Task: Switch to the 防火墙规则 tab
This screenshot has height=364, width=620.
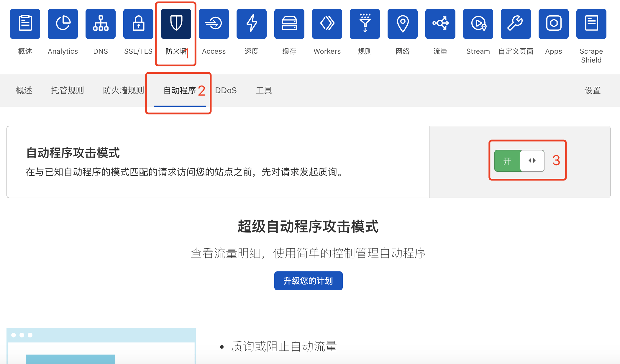Action: pyautogui.click(x=123, y=90)
